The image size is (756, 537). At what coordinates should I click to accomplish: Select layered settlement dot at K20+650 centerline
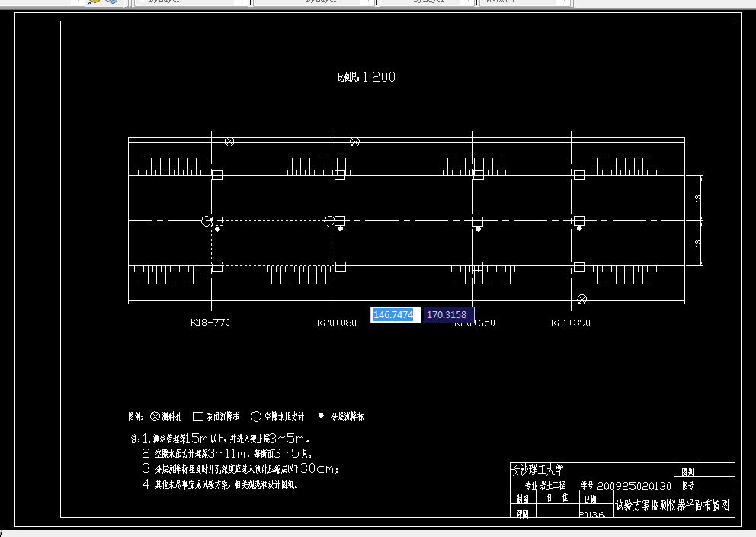click(479, 229)
